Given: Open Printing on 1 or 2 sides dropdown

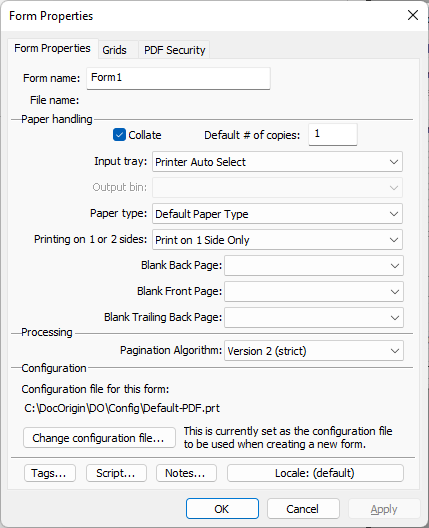Looking at the screenshot, I should click(277, 240).
